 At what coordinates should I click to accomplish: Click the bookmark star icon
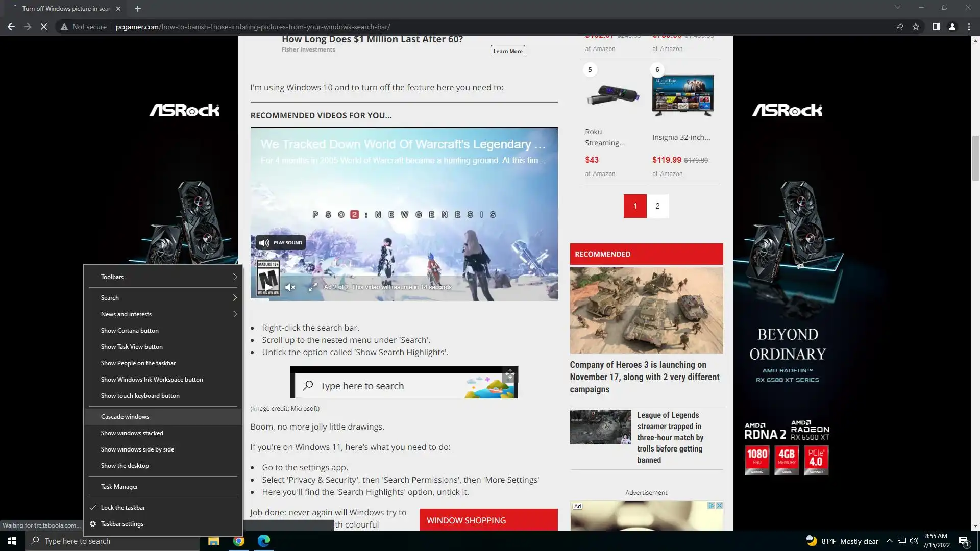916,27
